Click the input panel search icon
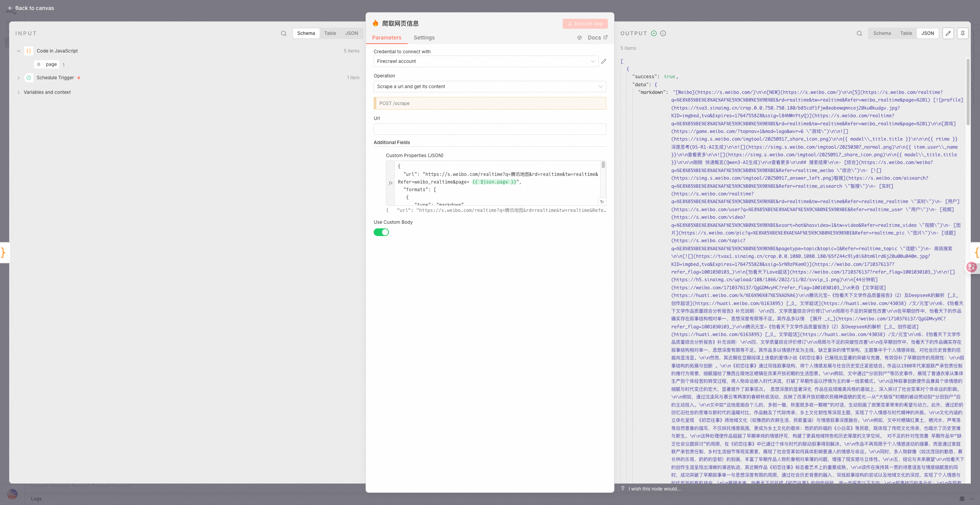Image resolution: width=980 pixels, height=505 pixels. 284,33
